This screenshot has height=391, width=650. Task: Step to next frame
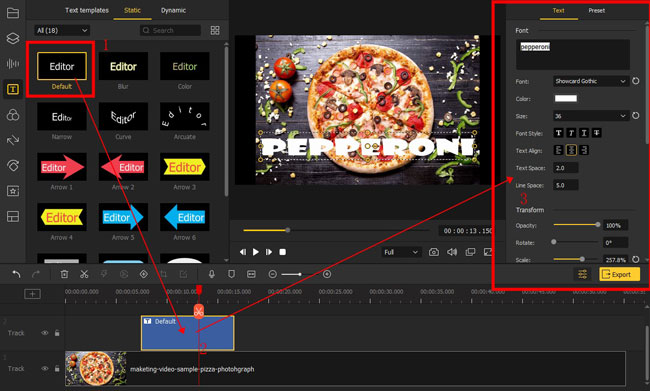click(269, 252)
